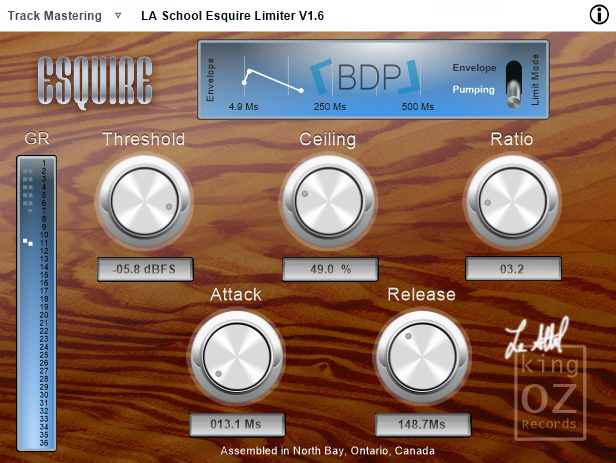
Task: Click the vertical Limit Mode label
Action: point(535,80)
